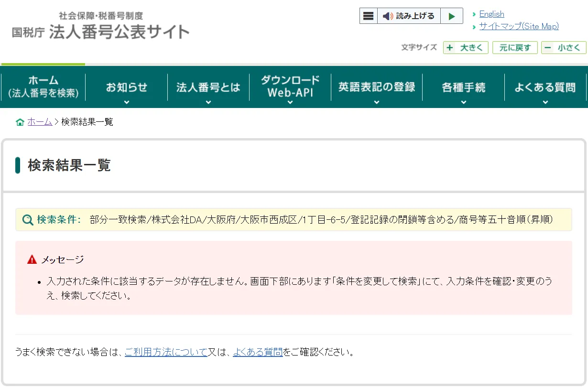Open the 英語表記の登録 menu
This screenshot has height=388, width=588.
point(377,87)
